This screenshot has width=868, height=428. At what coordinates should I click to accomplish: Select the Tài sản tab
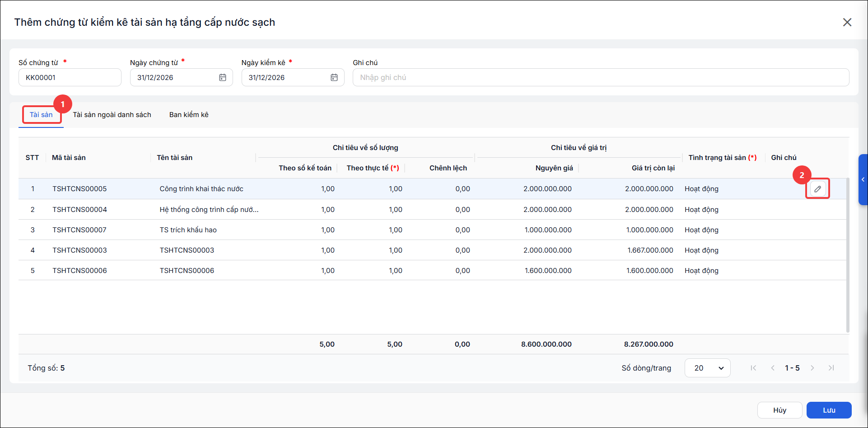point(41,115)
